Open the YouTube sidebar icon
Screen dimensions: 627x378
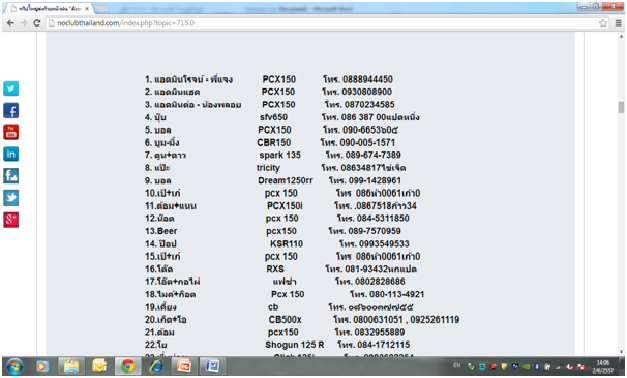[x=11, y=132]
